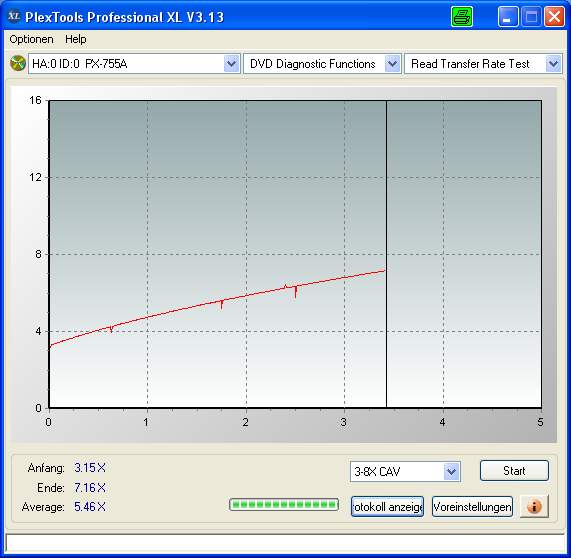
Task: Click the Ende value 7.16X
Action: pyautogui.click(x=90, y=488)
